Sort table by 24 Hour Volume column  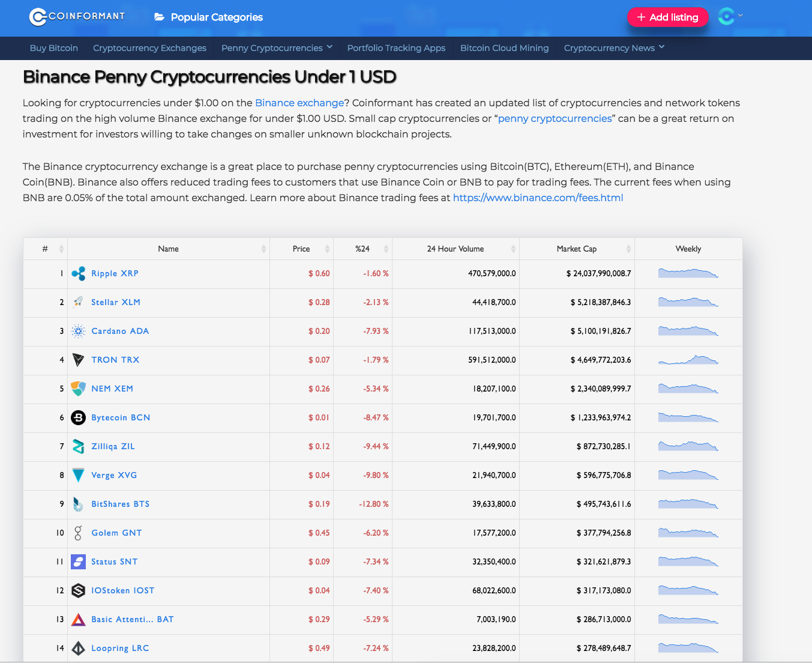click(456, 249)
